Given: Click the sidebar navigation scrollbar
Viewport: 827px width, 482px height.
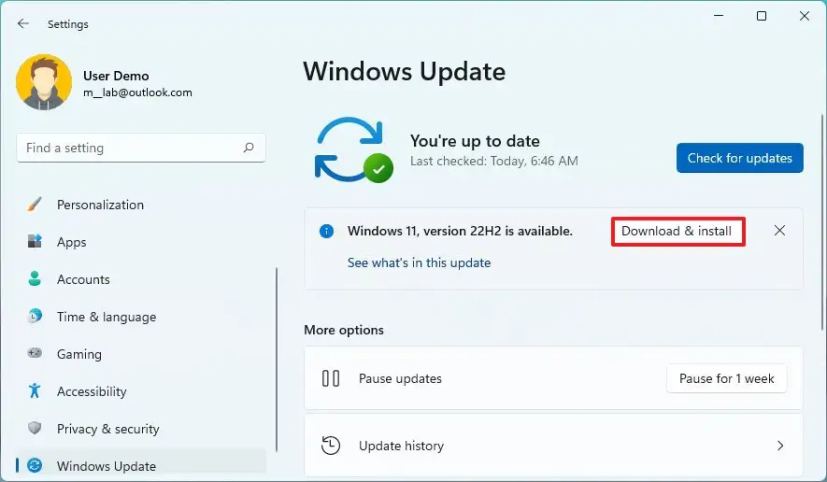Looking at the screenshot, I should [276, 360].
